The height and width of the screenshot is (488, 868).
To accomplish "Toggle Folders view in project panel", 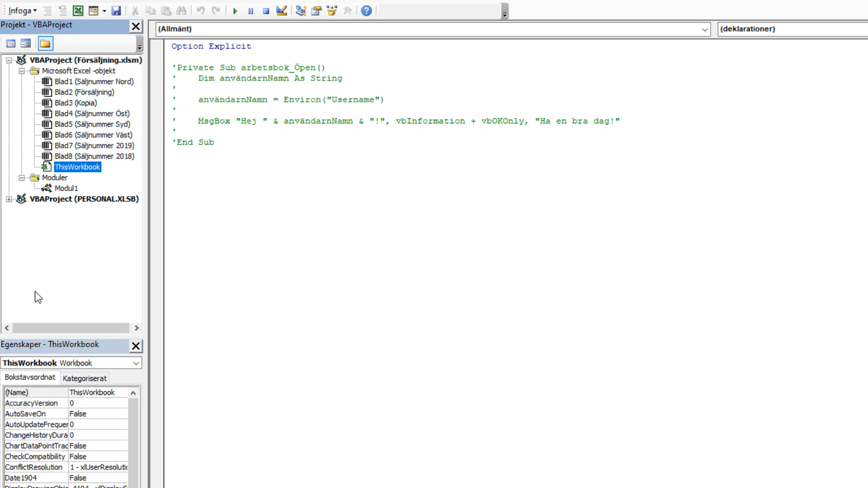I will click(x=45, y=43).
